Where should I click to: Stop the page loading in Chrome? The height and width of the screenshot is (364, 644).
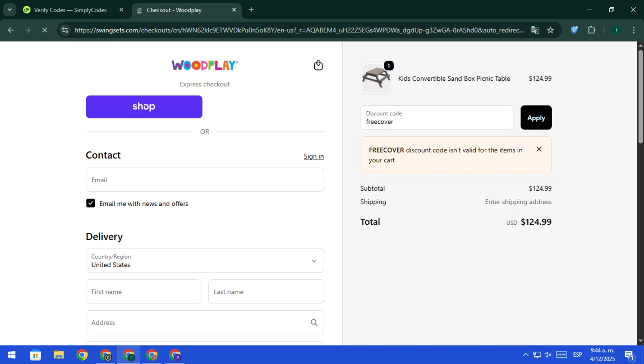point(45,30)
